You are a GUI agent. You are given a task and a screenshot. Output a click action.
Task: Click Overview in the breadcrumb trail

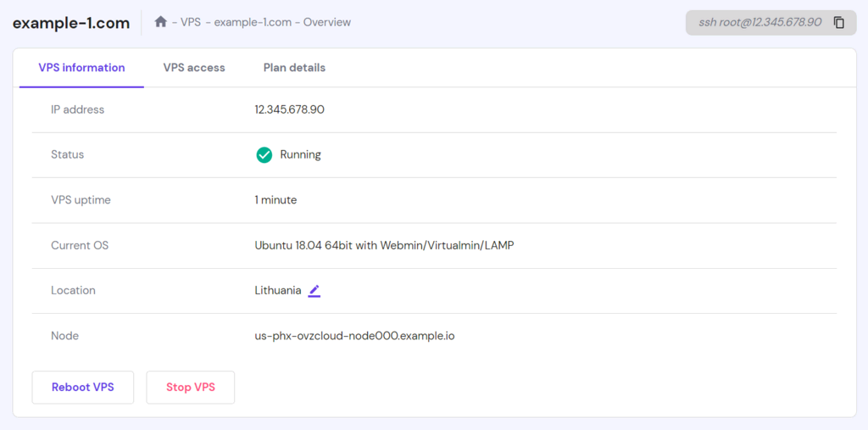tap(327, 23)
